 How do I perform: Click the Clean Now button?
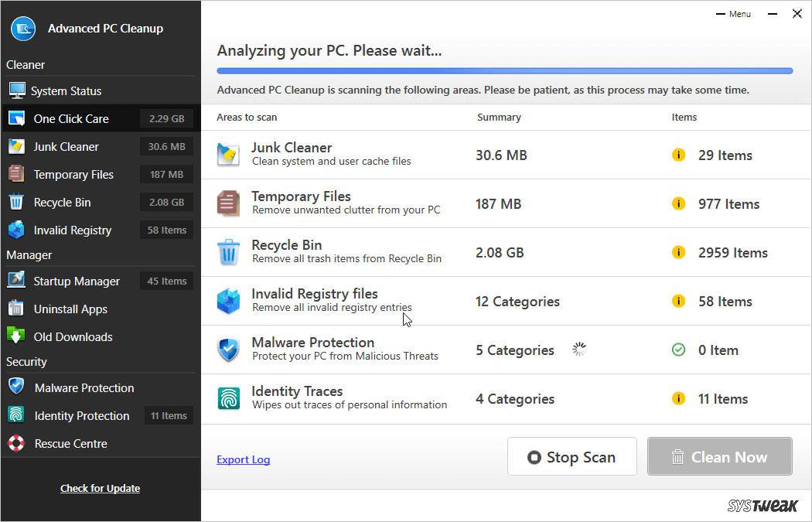click(x=719, y=457)
